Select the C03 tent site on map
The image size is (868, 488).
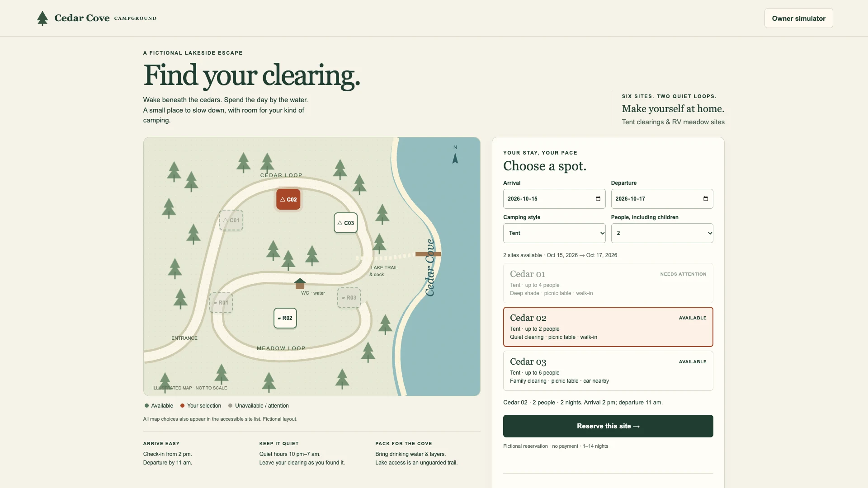[x=346, y=223]
